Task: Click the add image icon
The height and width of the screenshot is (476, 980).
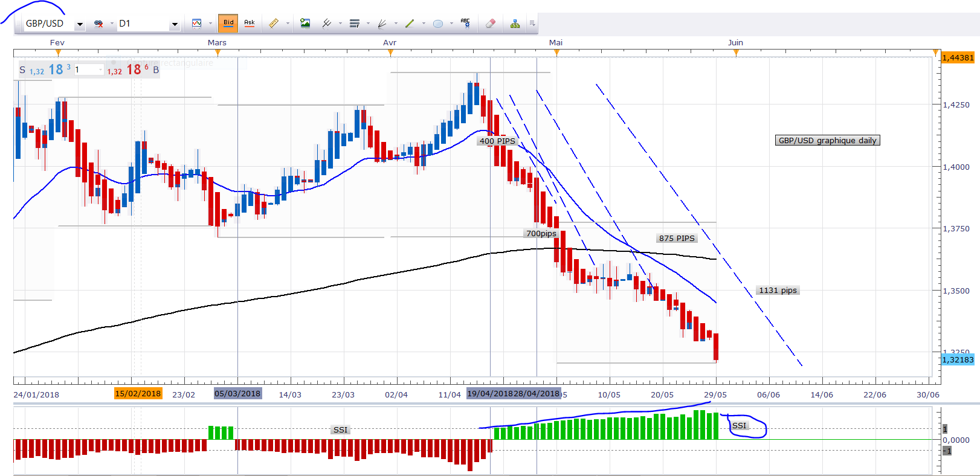Action: pos(305,24)
